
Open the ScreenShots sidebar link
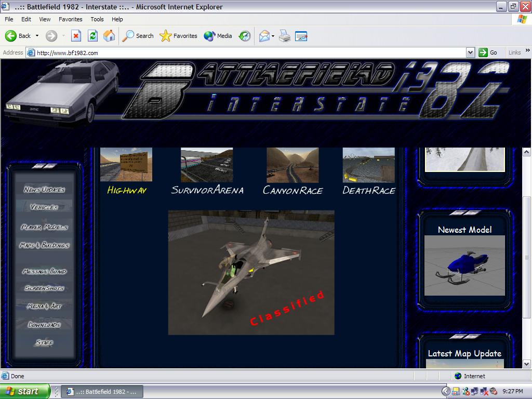[x=44, y=288]
